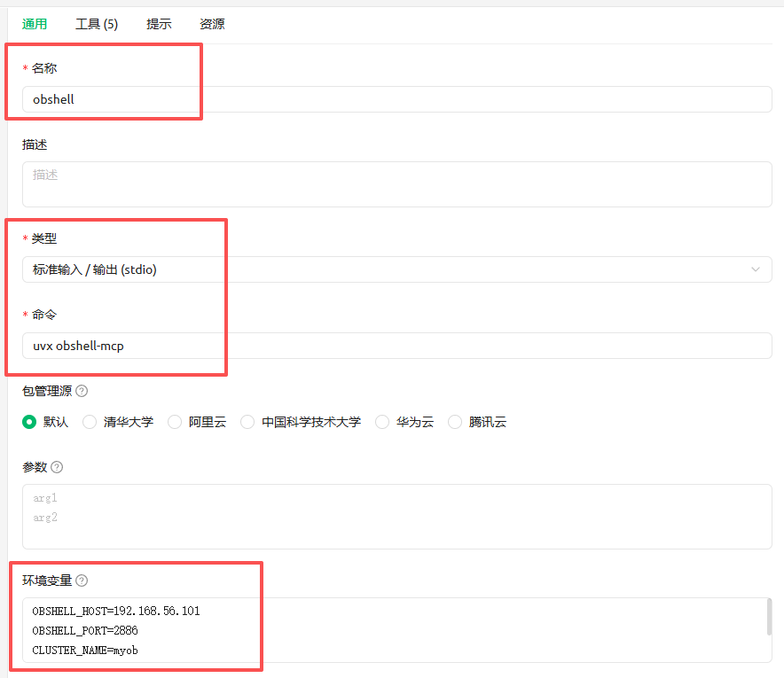Select the 阿里云 radio option
Image resolution: width=784 pixels, height=678 pixels.
click(x=175, y=422)
